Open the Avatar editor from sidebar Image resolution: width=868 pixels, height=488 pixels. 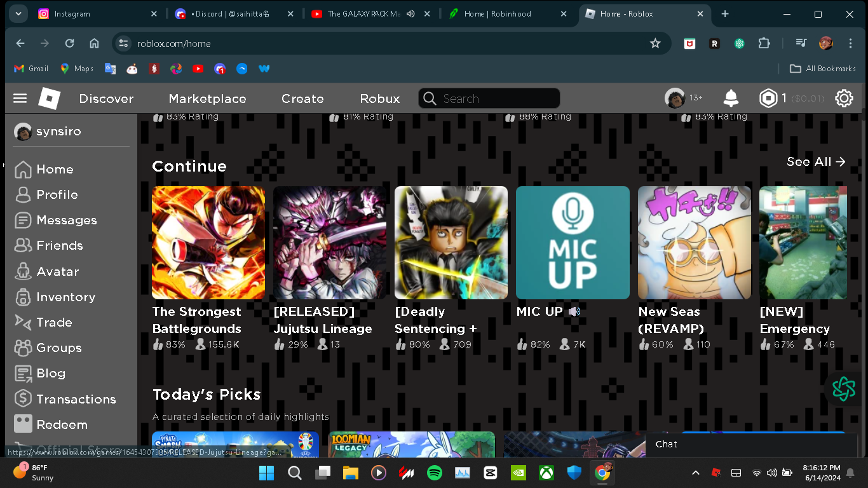click(47, 271)
